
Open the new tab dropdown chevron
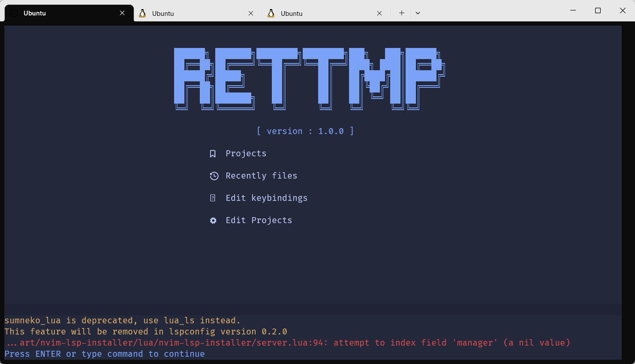click(x=418, y=13)
